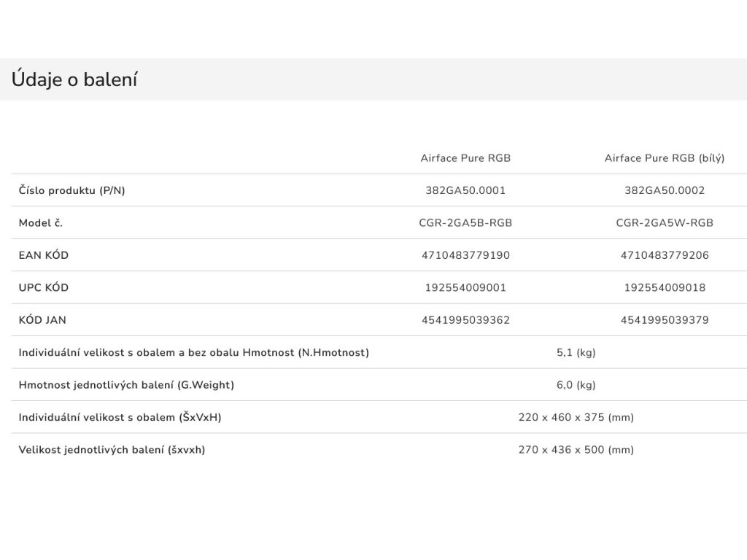Viewport: 747px width, 560px height.
Task: Click JAN code 4541995039379
Action: pos(665,319)
